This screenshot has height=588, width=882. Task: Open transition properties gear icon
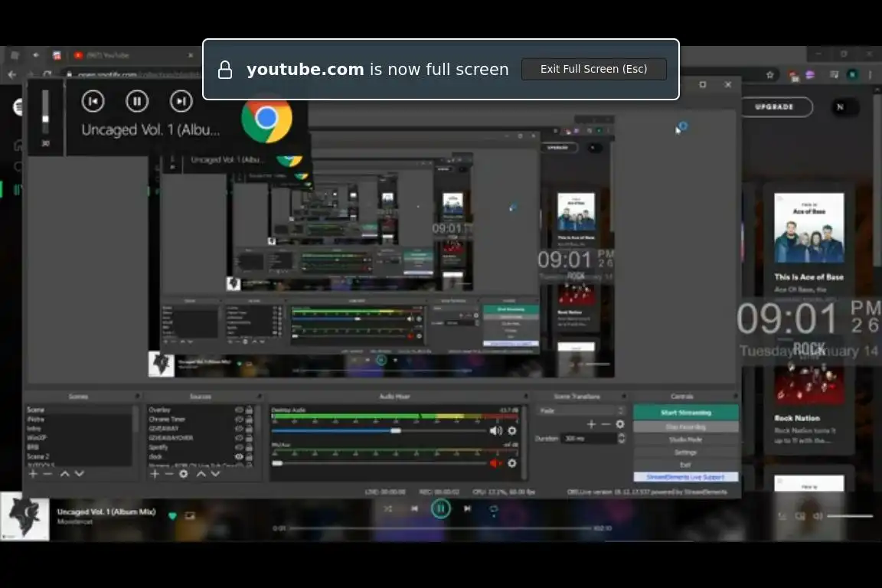pyautogui.click(x=620, y=424)
